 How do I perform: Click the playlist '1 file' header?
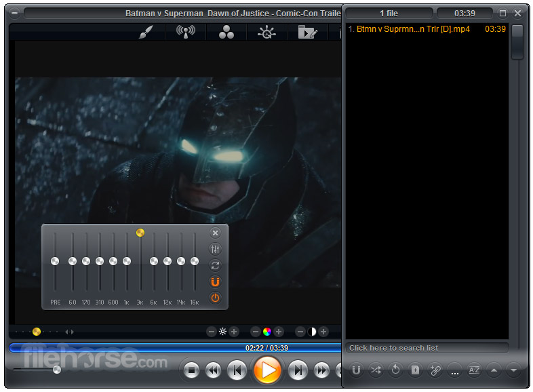click(x=389, y=14)
